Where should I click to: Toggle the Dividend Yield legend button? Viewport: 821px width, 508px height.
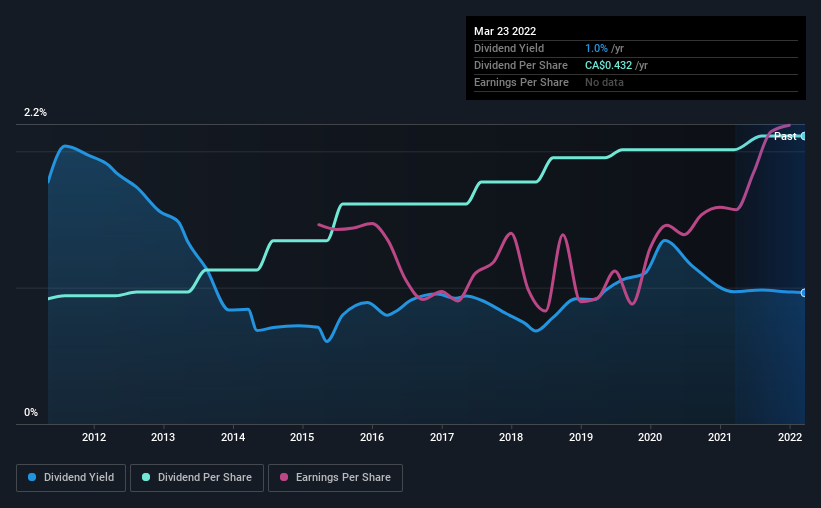click(x=71, y=478)
